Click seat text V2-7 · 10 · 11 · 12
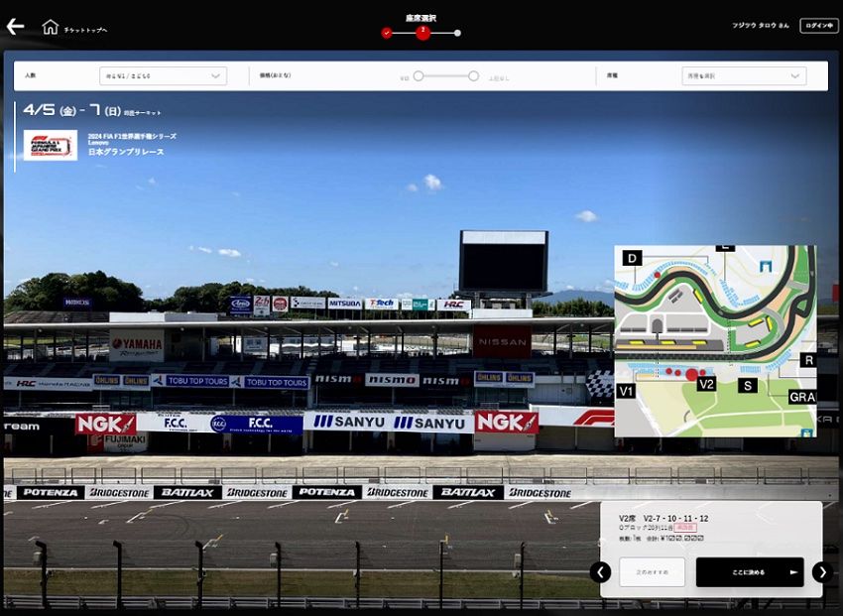This screenshot has height=616, width=843. click(675, 518)
